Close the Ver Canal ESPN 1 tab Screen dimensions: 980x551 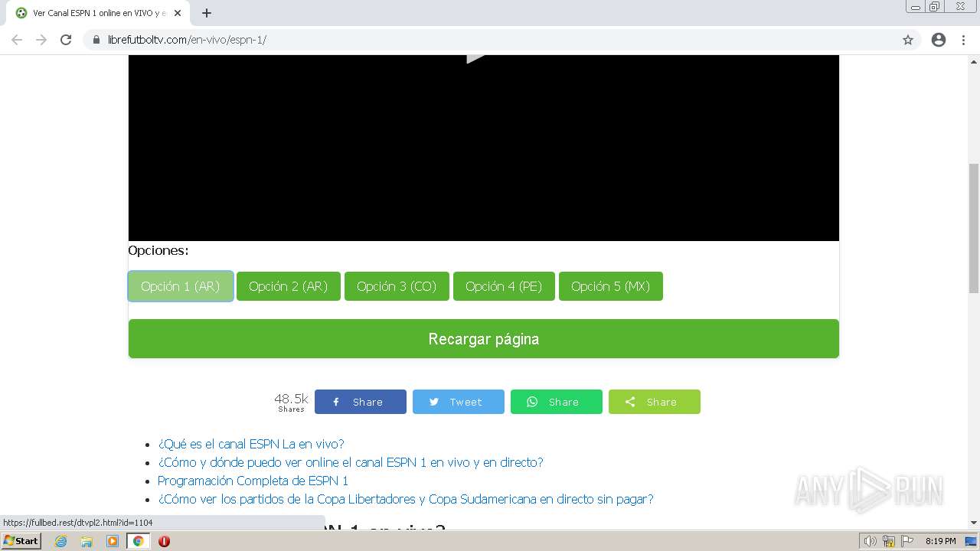click(178, 13)
